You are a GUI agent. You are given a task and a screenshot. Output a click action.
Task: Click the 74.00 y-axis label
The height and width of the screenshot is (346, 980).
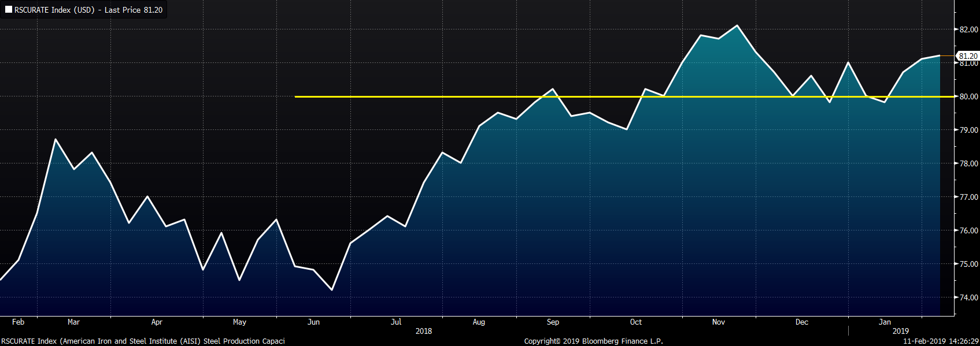click(968, 297)
